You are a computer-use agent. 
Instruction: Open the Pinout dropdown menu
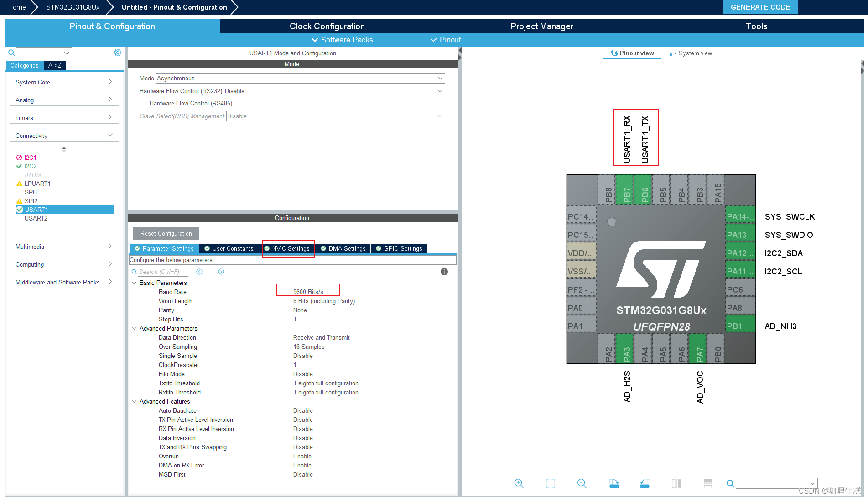[x=446, y=40]
